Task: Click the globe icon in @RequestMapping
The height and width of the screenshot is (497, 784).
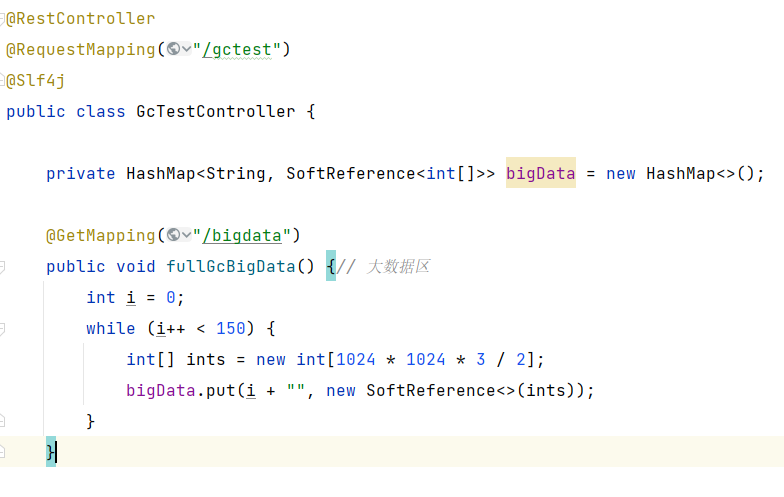Action: pyautogui.click(x=173, y=49)
